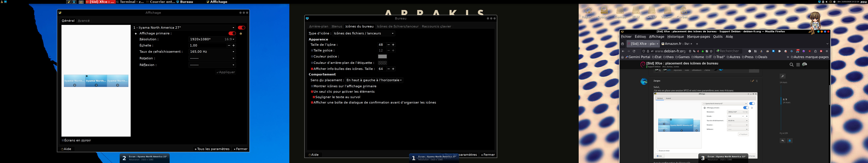Open Firefox hamburger application menu
This screenshot has width=868, height=163.
coord(827,51)
